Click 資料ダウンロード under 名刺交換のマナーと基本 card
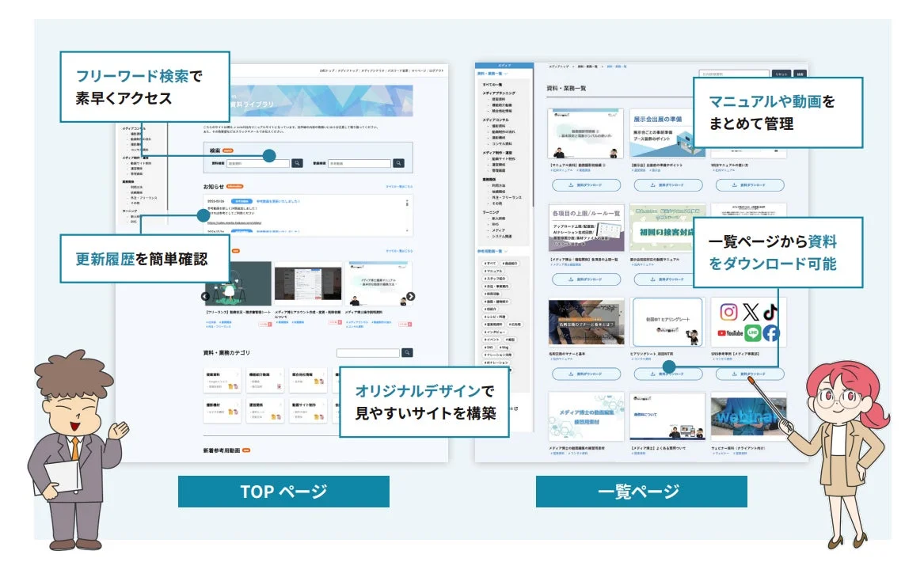The image size is (924, 566). [586, 374]
